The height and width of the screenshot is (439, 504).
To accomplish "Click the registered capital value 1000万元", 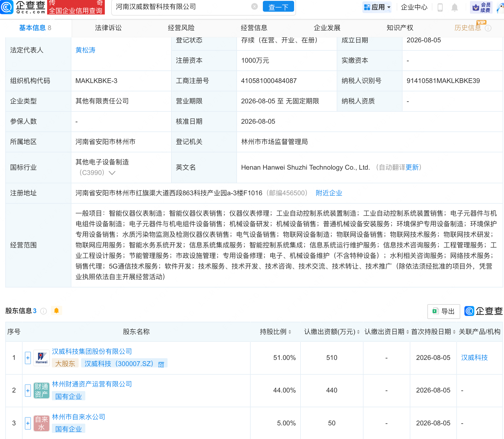I will point(255,60).
